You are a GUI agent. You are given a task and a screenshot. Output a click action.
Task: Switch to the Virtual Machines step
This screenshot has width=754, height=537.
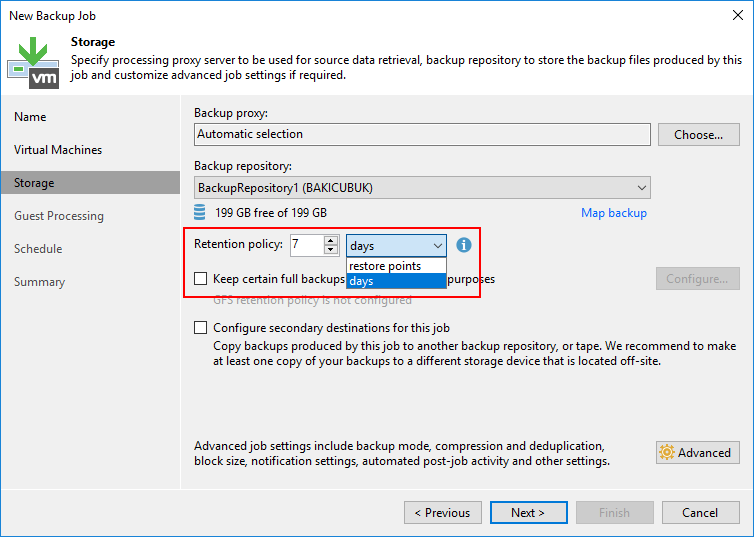pyautogui.click(x=58, y=150)
